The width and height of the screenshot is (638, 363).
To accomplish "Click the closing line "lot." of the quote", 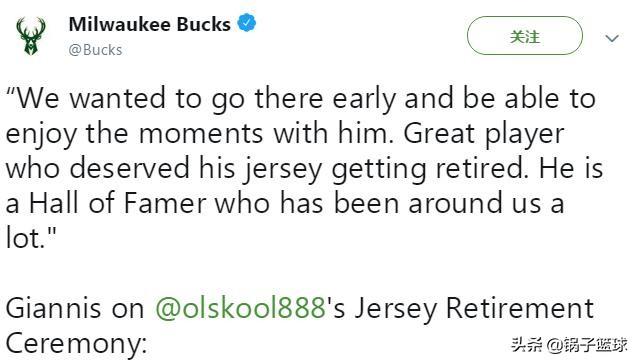I will (x=30, y=238).
